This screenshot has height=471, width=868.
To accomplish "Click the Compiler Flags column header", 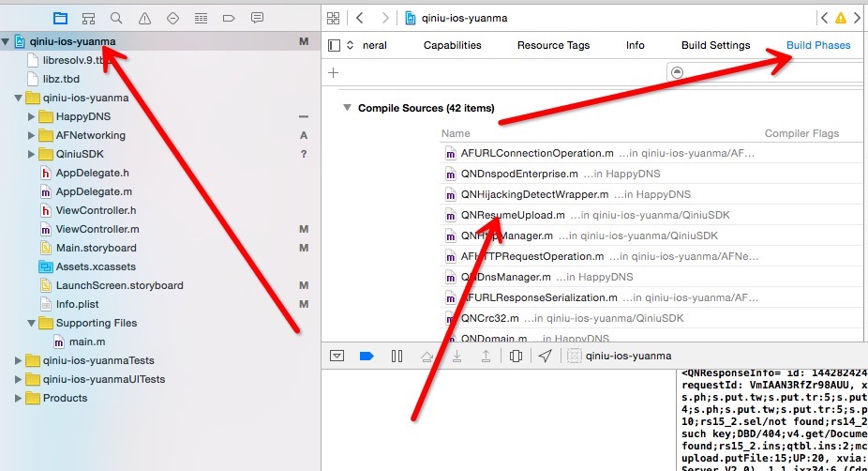I will tap(801, 133).
